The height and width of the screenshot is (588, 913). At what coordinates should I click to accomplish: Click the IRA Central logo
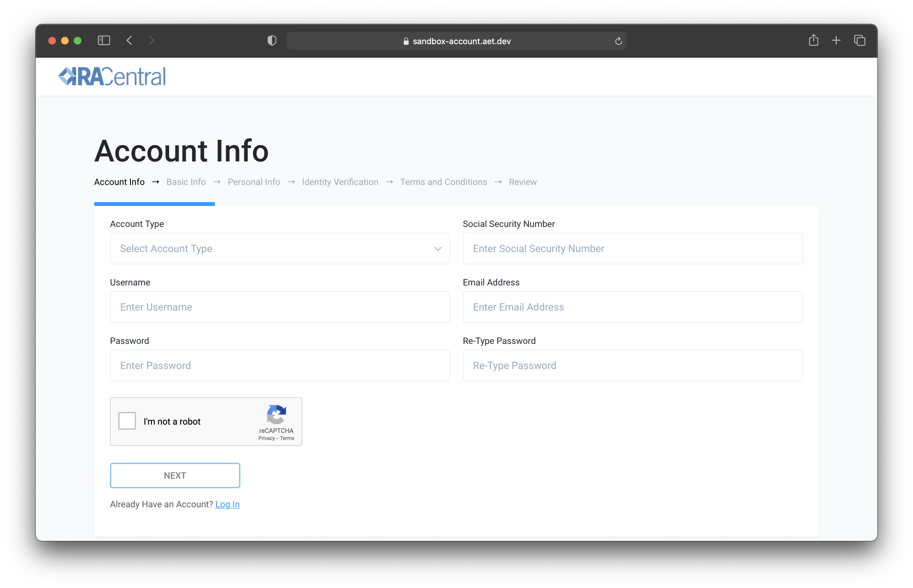tap(112, 76)
